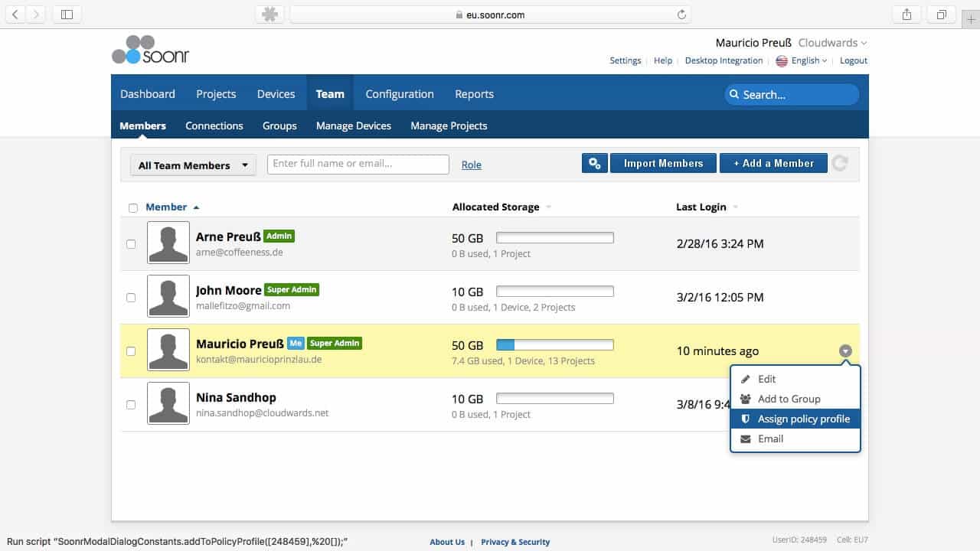Click the magnifier icon in the search bar
980x551 pixels.
tap(735, 94)
